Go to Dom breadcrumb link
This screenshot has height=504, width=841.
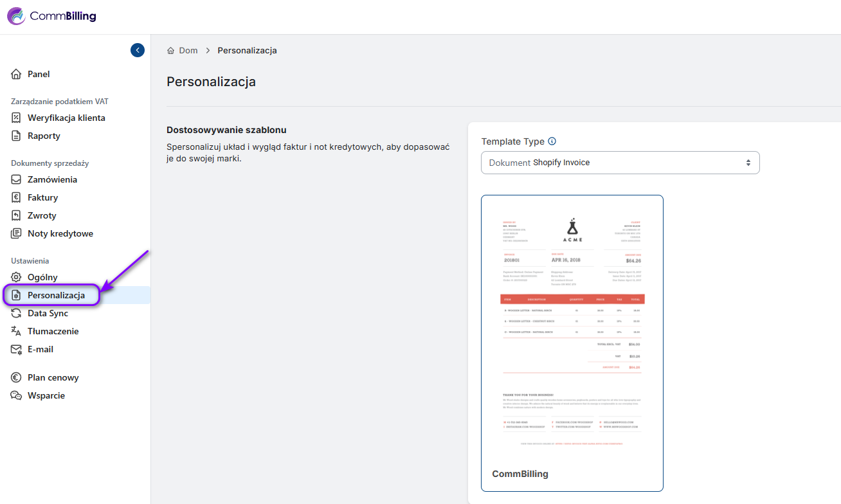pyautogui.click(x=188, y=51)
